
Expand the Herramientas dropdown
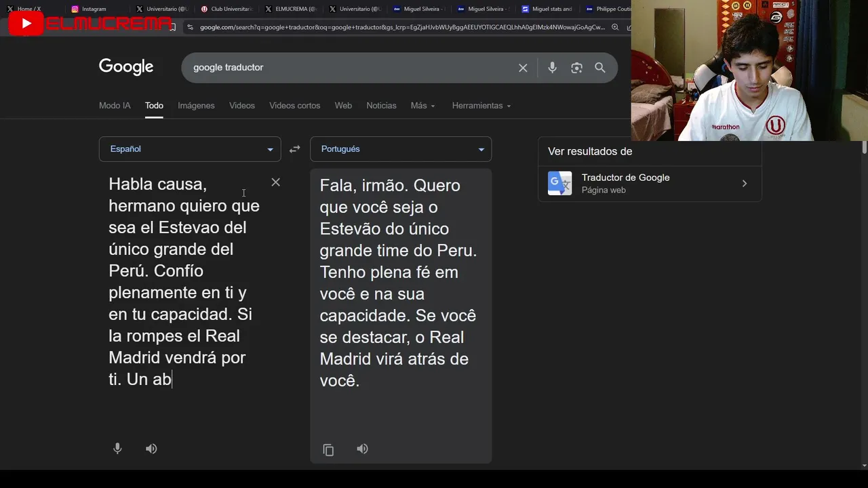(x=481, y=106)
